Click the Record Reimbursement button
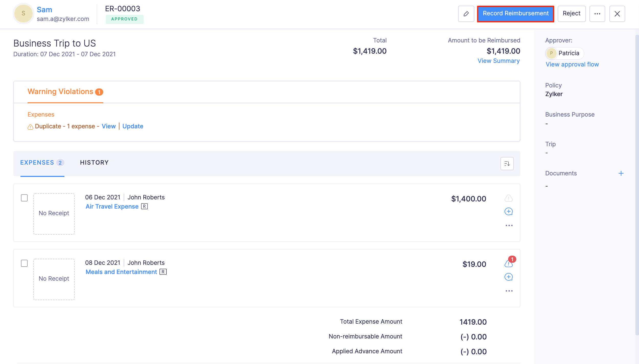Viewport: 639px width, 364px height. 516,13
